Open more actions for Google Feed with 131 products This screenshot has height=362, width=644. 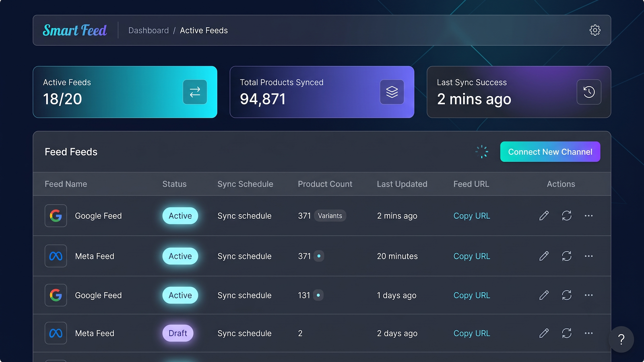pyautogui.click(x=589, y=295)
